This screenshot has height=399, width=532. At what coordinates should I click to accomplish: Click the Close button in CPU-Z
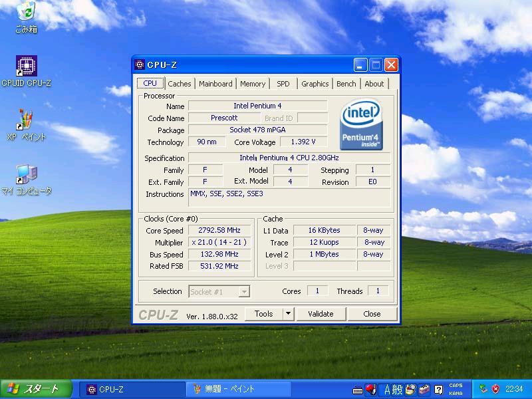click(372, 314)
